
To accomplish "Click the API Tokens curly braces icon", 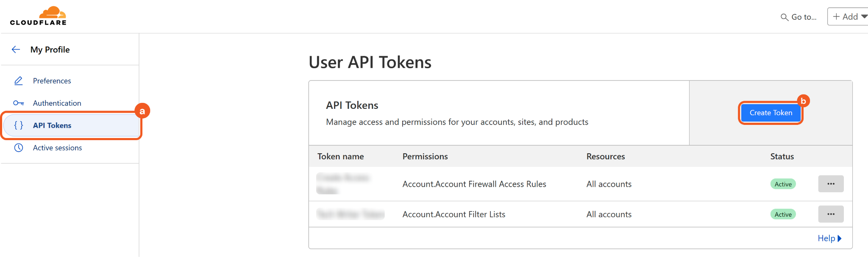I will pos(18,125).
